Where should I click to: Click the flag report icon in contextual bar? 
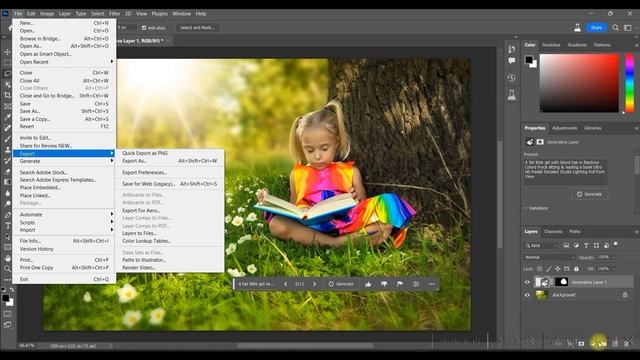click(400, 284)
